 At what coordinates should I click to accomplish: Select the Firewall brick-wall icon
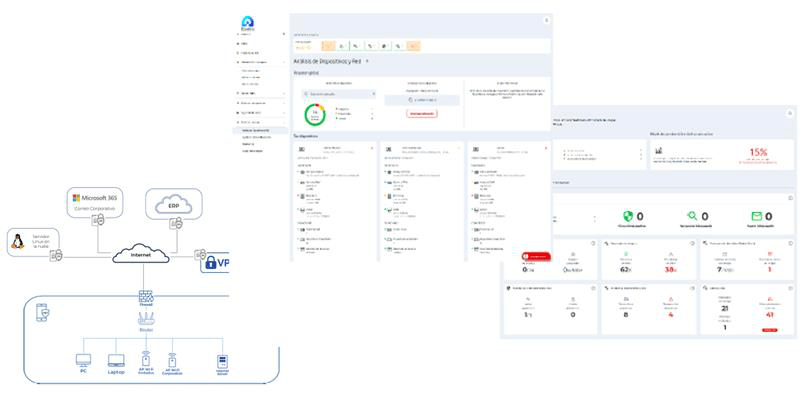(146, 296)
